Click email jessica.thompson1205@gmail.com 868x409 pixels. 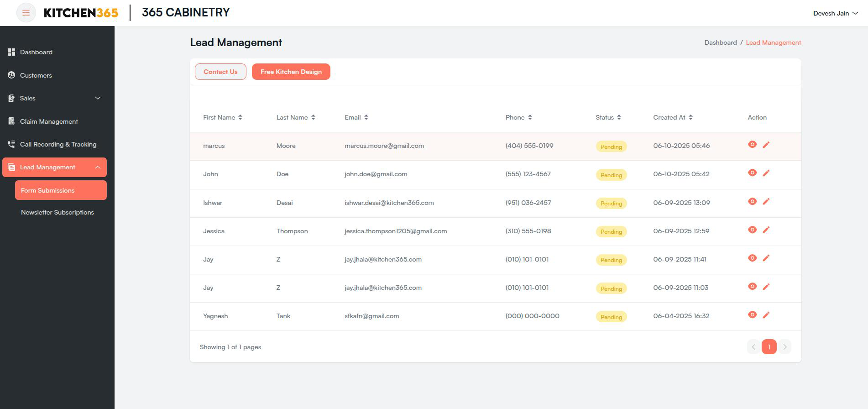click(396, 231)
